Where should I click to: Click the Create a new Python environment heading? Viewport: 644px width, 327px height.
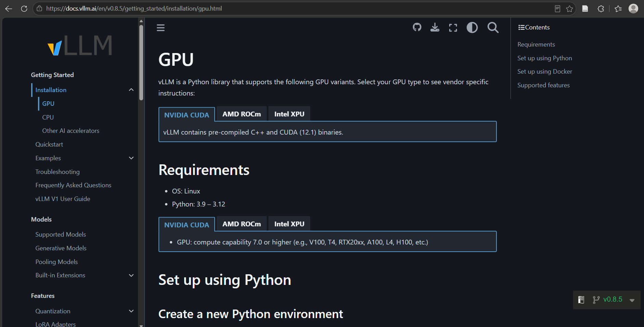[251, 314]
